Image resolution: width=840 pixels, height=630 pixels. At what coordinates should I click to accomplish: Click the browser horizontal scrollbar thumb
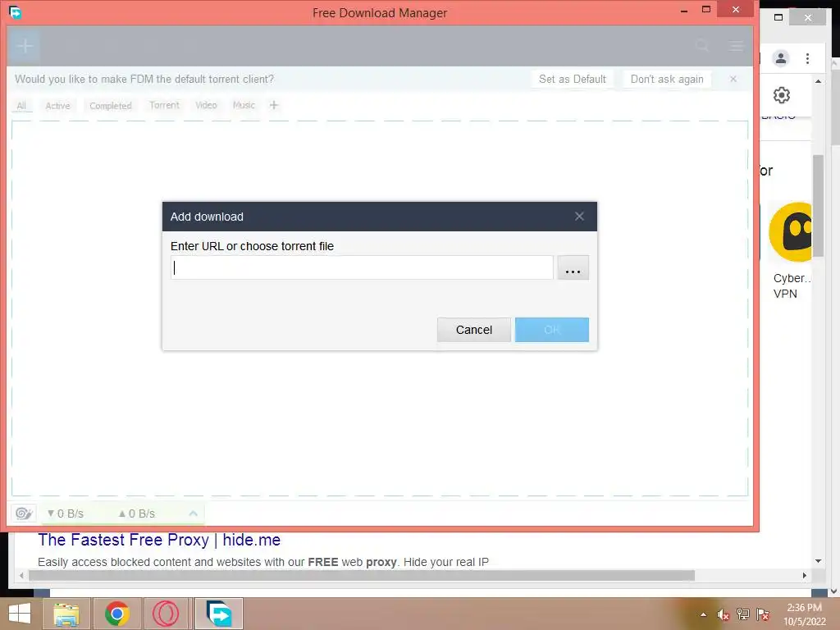tap(362, 575)
